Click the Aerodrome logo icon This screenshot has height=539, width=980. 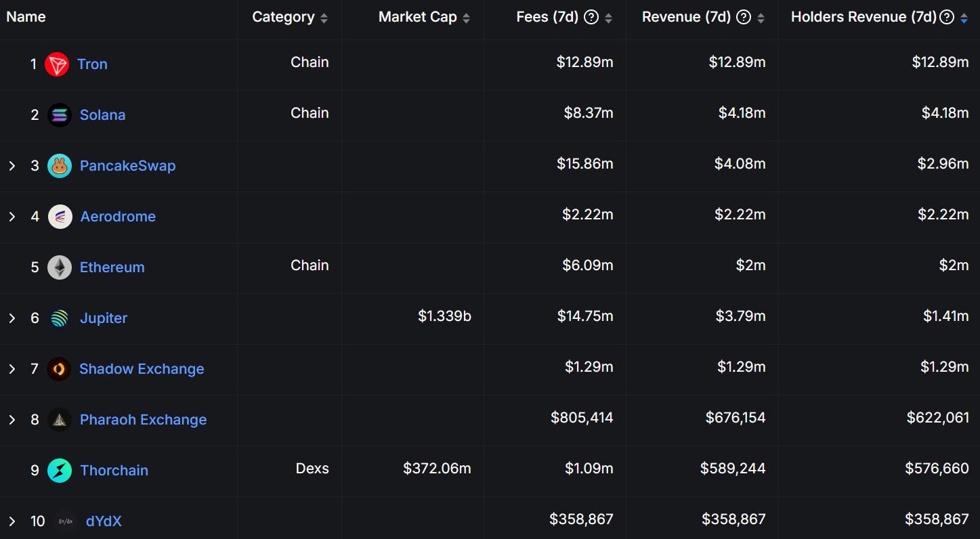60,217
